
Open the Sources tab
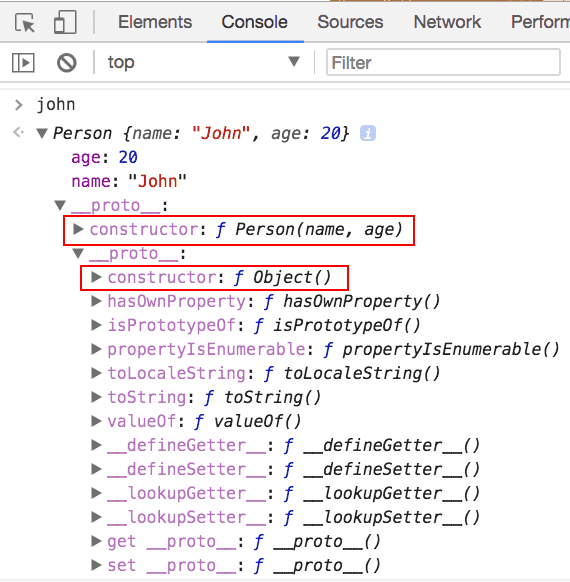pyautogui.click(x=350, y=22)
